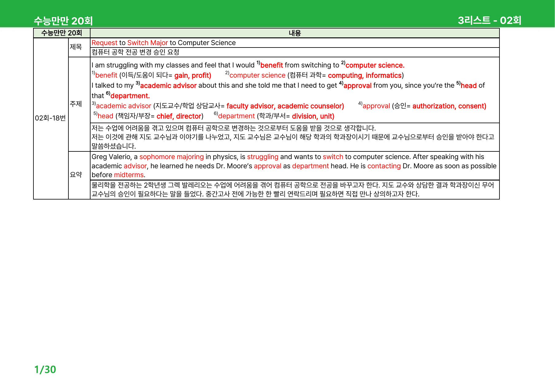Click synonyms 'faculty advisor, academic counselor)'
This screenshot has width=555, height=392.
285,106
